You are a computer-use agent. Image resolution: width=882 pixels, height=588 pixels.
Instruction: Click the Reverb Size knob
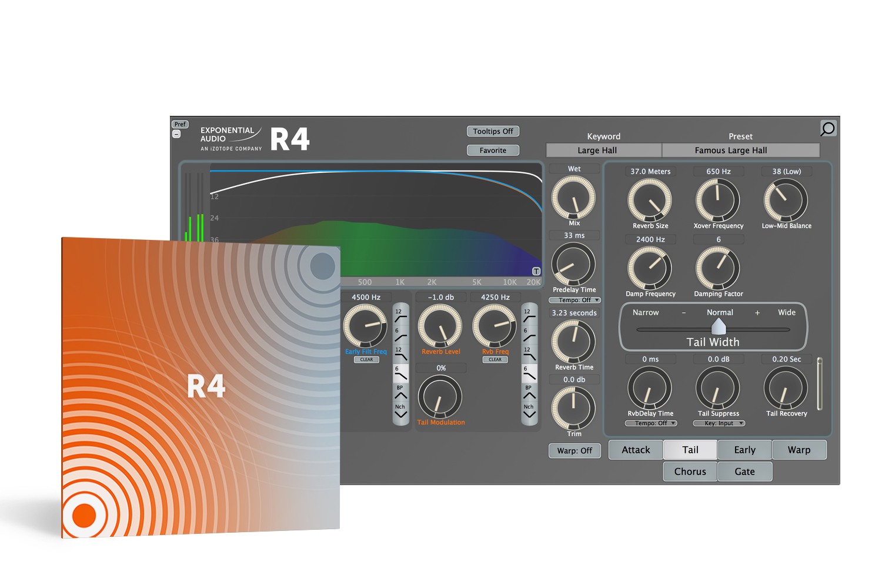click(650, 200)
